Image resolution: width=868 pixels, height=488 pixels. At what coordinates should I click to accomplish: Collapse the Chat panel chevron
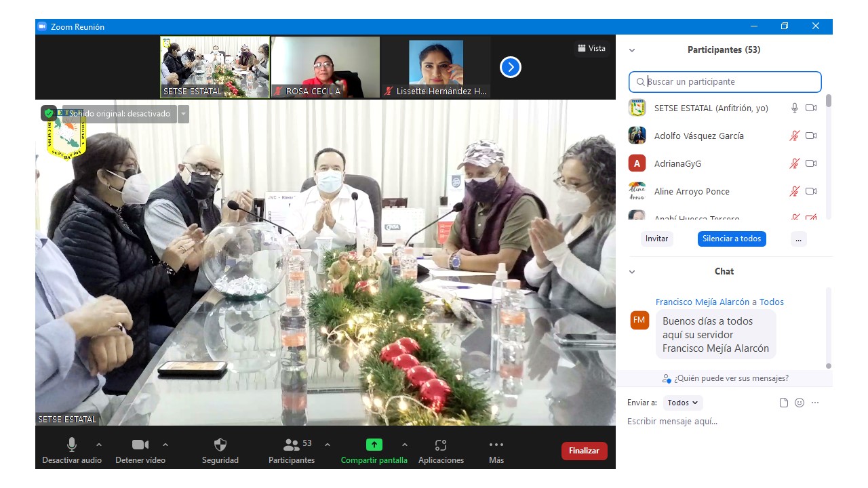[632, 272]
